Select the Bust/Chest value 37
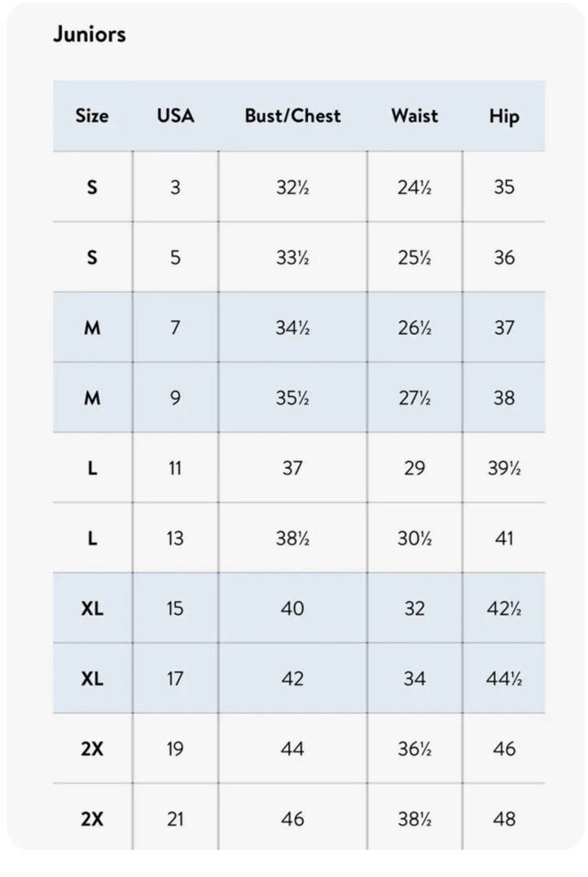 coord(292,468)
